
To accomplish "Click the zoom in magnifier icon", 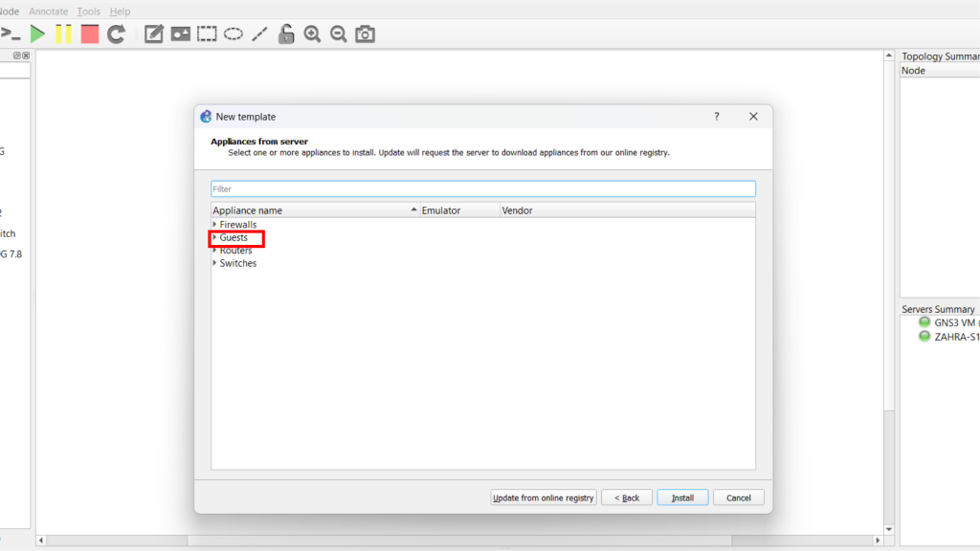I will coord(312,34).
